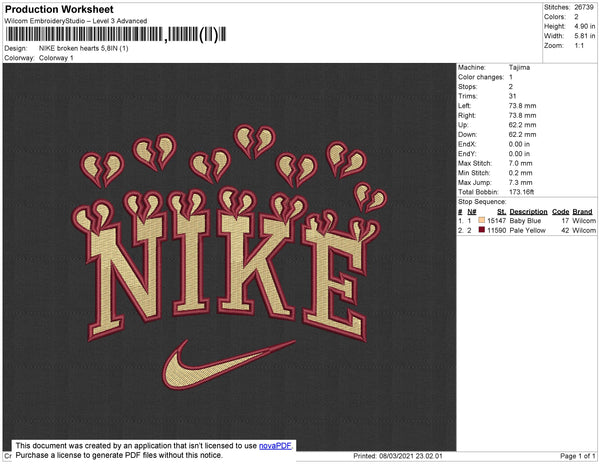This screenshot has width=600, height=464.
Task: Click the Total Bobbin value 173.16ft
Action: coord(521,192)
